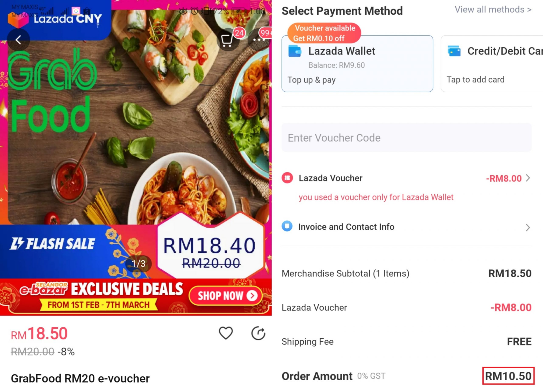Open View all methods link
Image resolution: width=543 pixels, height=392 pixels.
tap(493, 10)
